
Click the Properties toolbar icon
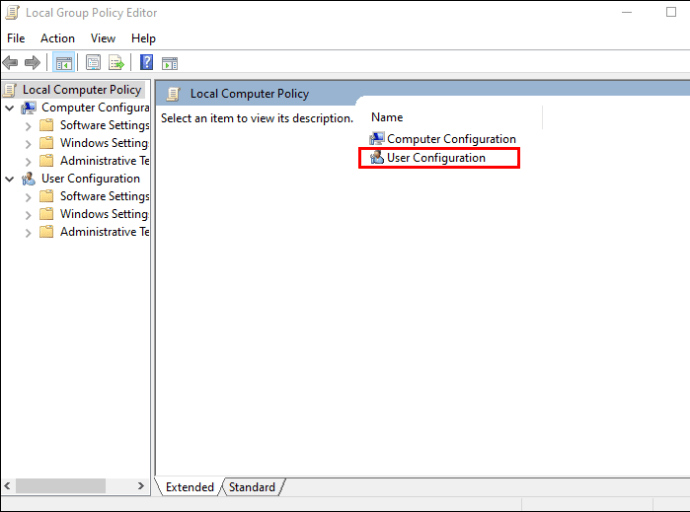93,63
